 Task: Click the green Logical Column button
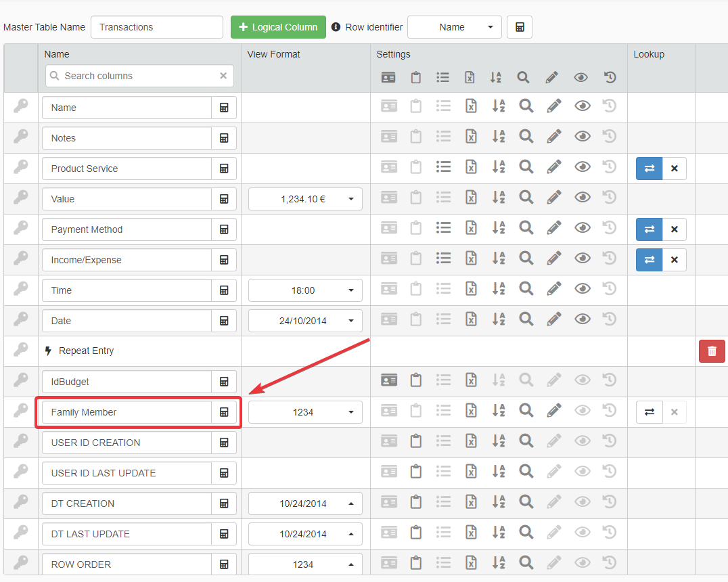click(278, 27)
